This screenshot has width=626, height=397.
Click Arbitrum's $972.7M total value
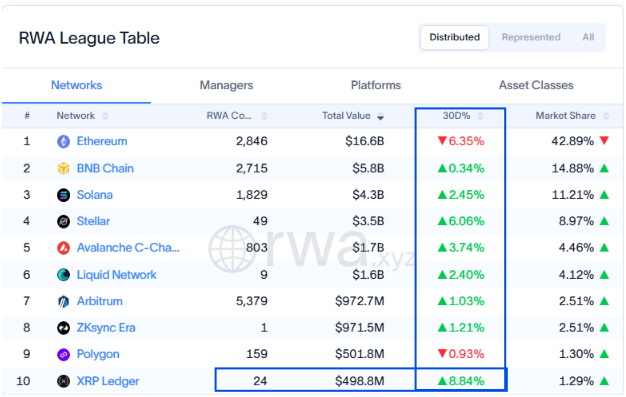point(360,301)
